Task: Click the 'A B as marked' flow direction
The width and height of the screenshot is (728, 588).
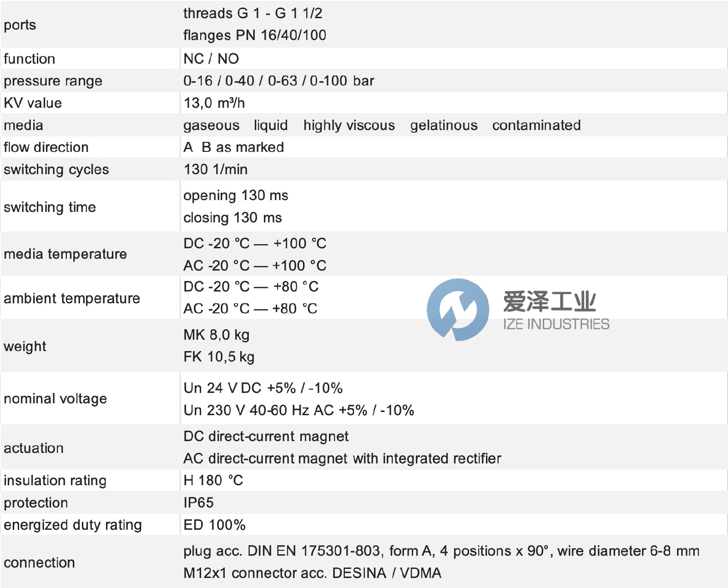Action: coord(233,147)
